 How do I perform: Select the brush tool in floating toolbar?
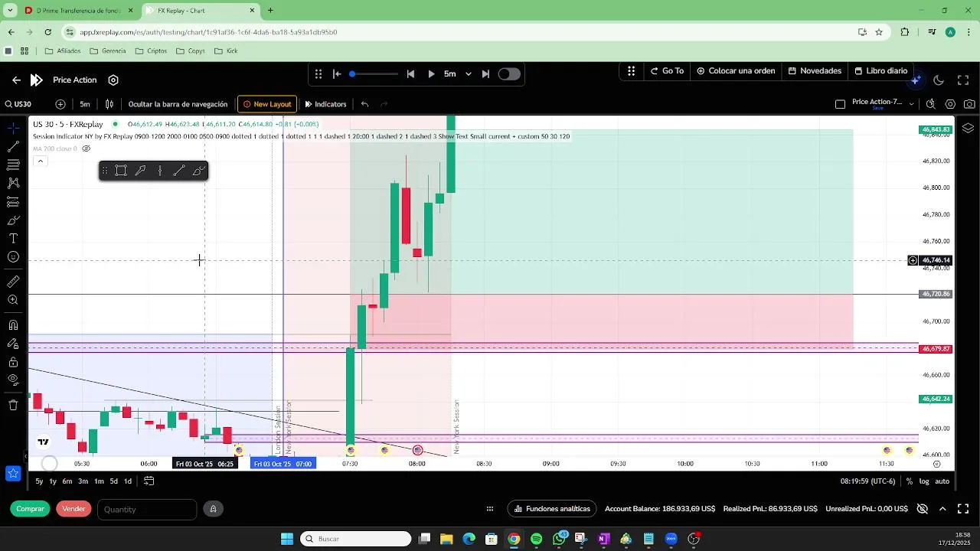pyautogui.click(x=198, y=171)
